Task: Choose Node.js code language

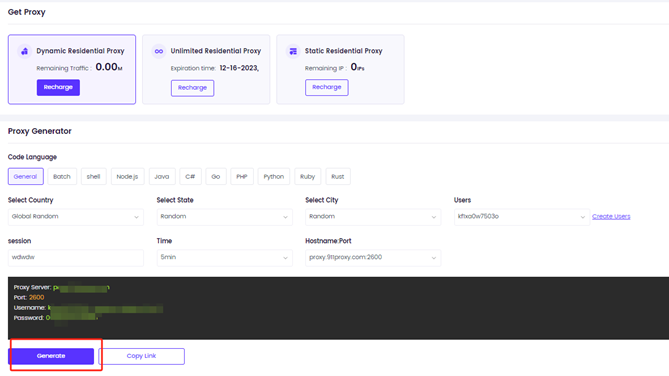Action: [128, 177]
